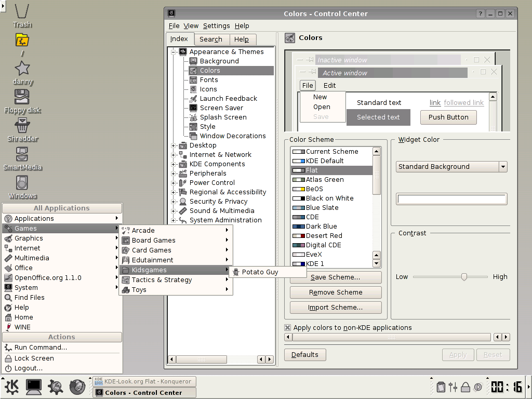Click the Import Scheme... button

pos(336,308)
